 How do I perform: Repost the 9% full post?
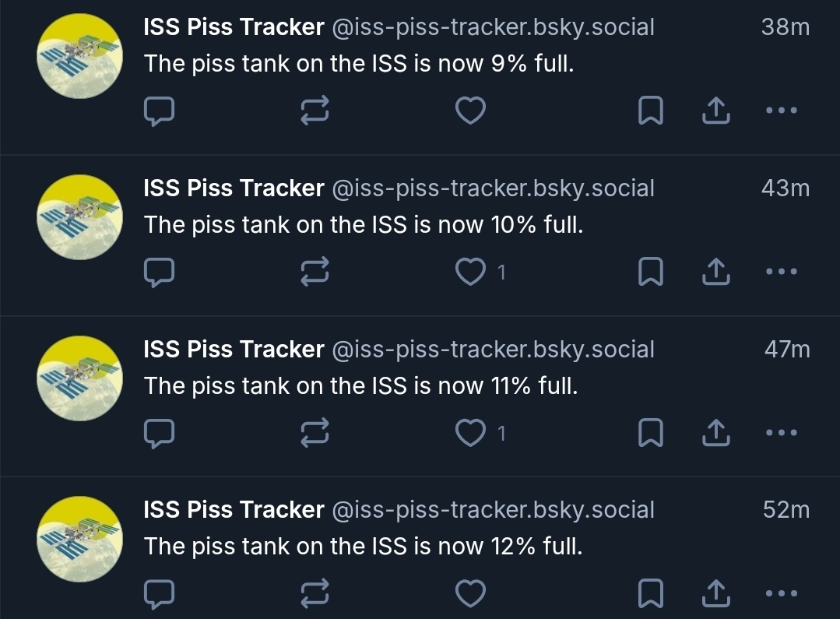pos(315,111)
